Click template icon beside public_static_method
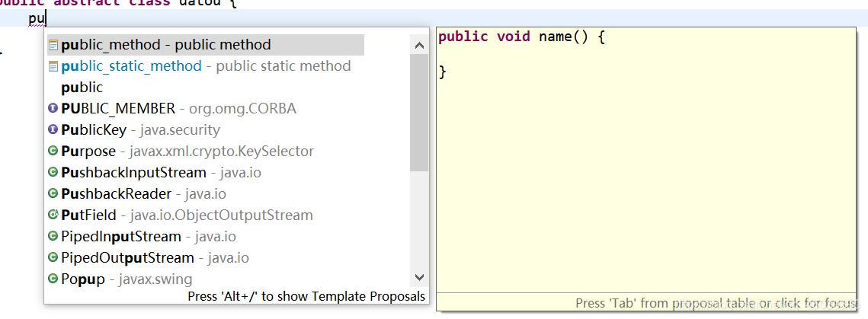 click(x=53, y=66)
